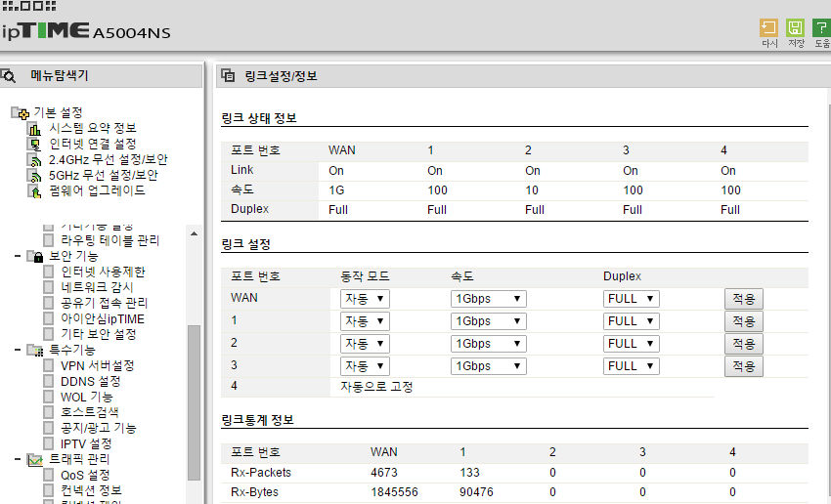Open DDNS 설정 menu item
Viewport: 831px width, 504px height.
pyautogui.click(x=91, y=381)
